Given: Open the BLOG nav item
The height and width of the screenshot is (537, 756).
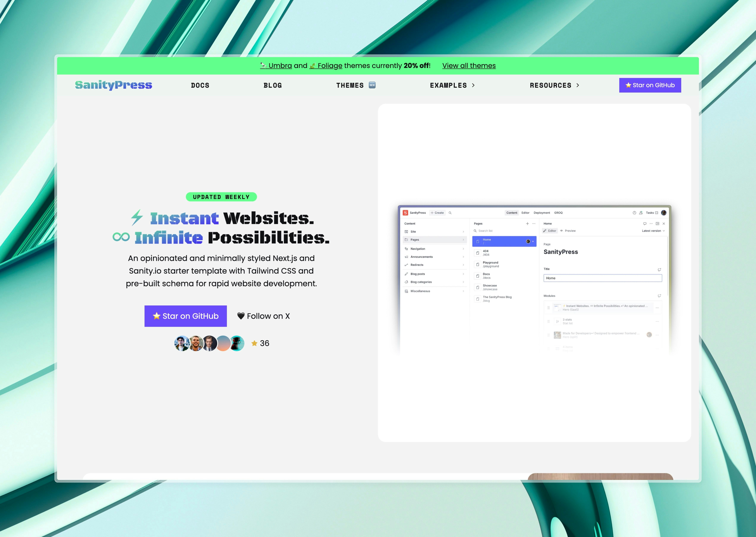Looking at the screenshot, I should coord(273,85).
